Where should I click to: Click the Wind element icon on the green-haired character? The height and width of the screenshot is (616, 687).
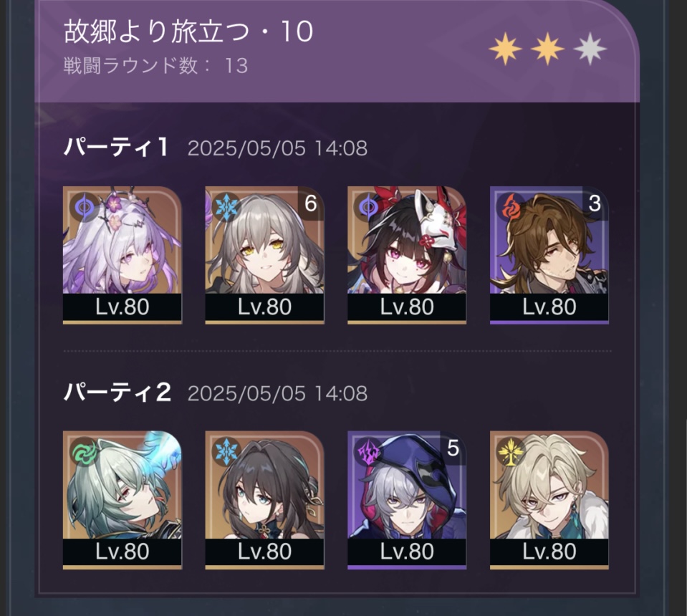(x=83, y=451)
